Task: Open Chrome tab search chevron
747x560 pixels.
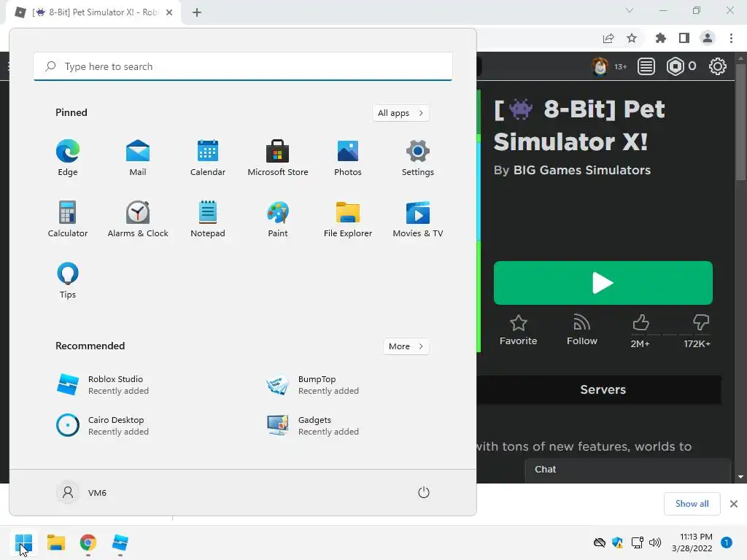Action: tap(630, 10)
